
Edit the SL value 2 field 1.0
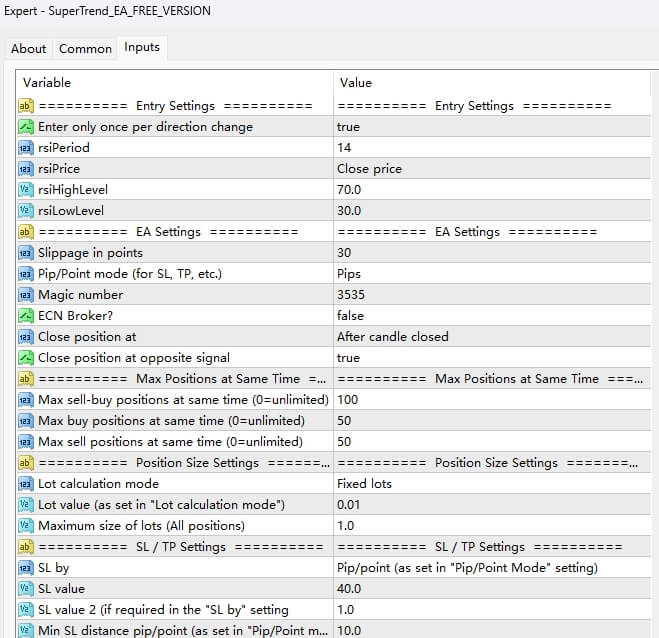pos(492,610)
